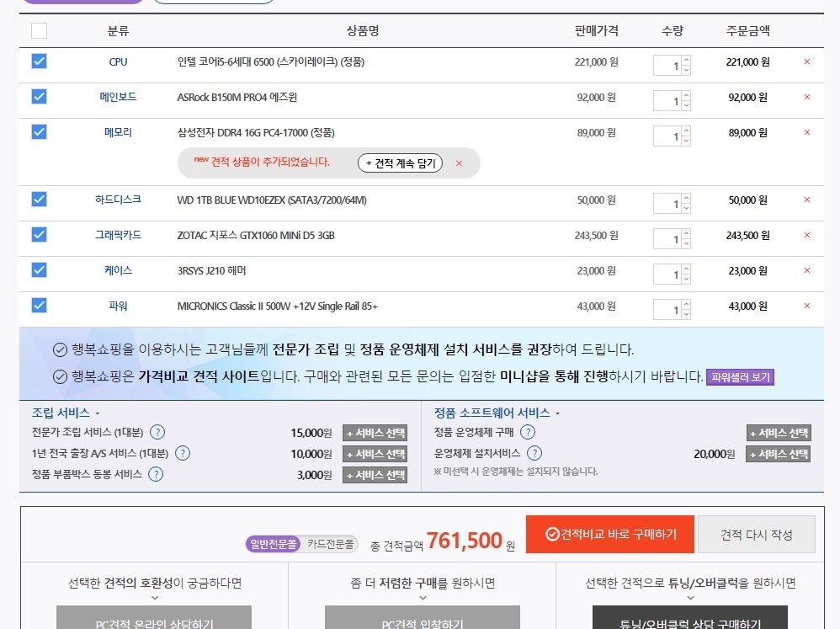Image resolution: width=840 pixels, height=629 pixels.
Task: Switch to 카드전문몰 tab
Action: (x=330, y=544)
